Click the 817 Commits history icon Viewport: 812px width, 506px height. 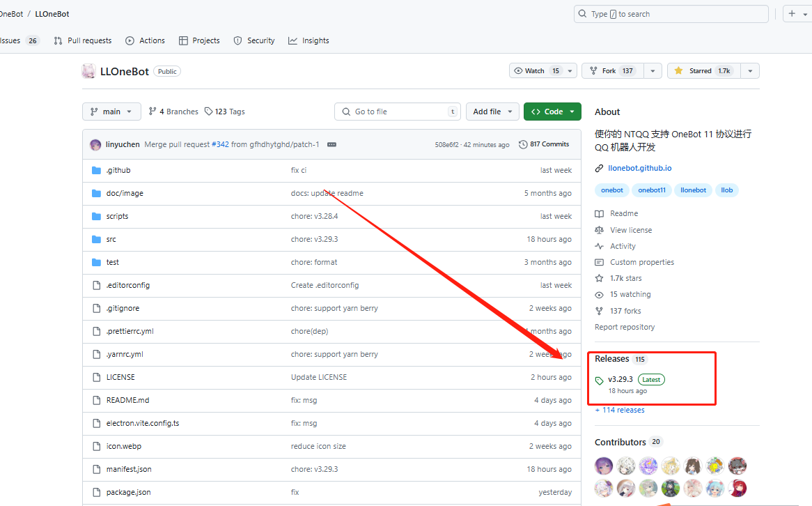[x=523, y=144]
